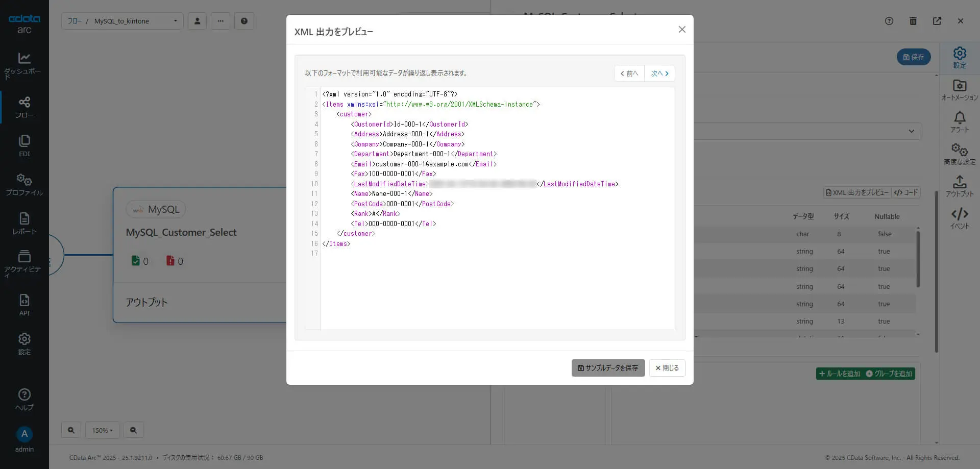980x469 pixels.
Task: Open the Help menu in sidebar
Action: [24, 400]
